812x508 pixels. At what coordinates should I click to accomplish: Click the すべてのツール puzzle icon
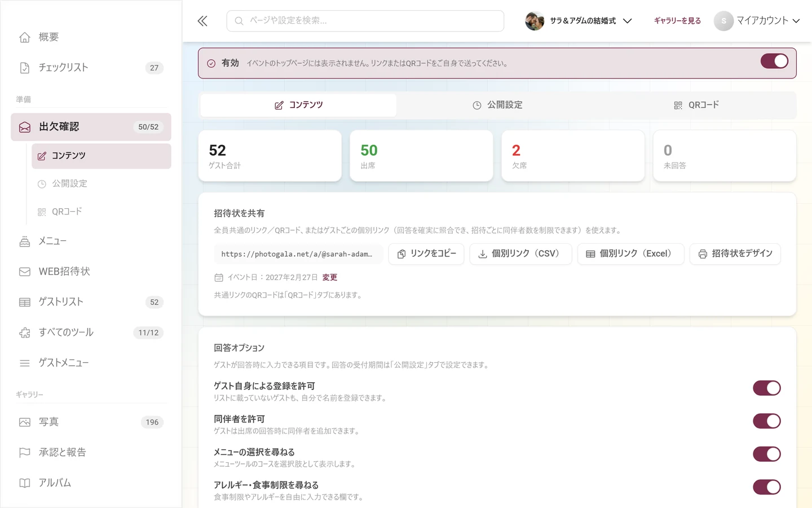(25, 332)
